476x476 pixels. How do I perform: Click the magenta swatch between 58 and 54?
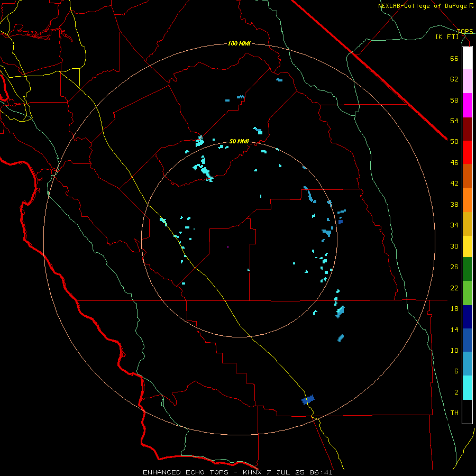[467, 105]
